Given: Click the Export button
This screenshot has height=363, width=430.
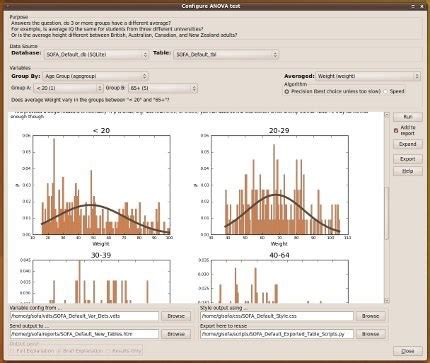Looking at the screenshot, I should (x=408, y=159).
